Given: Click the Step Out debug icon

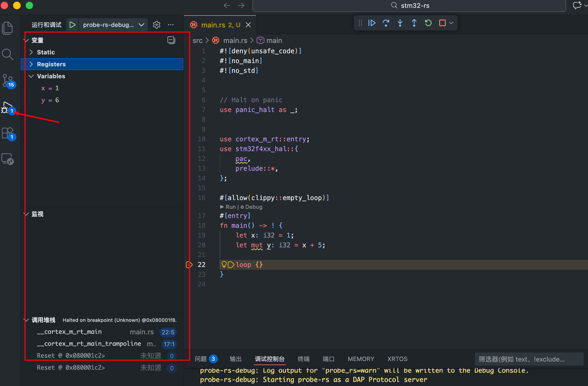Looking at the screenshot, I should tap(414, 23).
